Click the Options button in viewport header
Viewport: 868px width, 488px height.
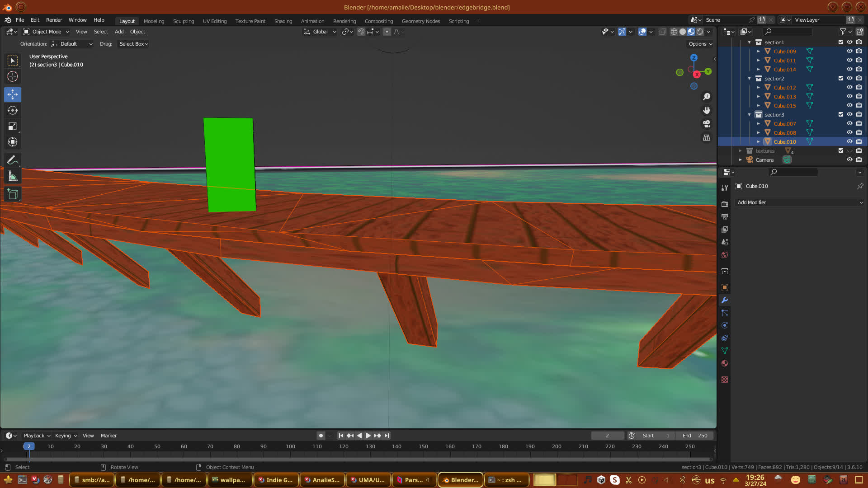(700, 44)
